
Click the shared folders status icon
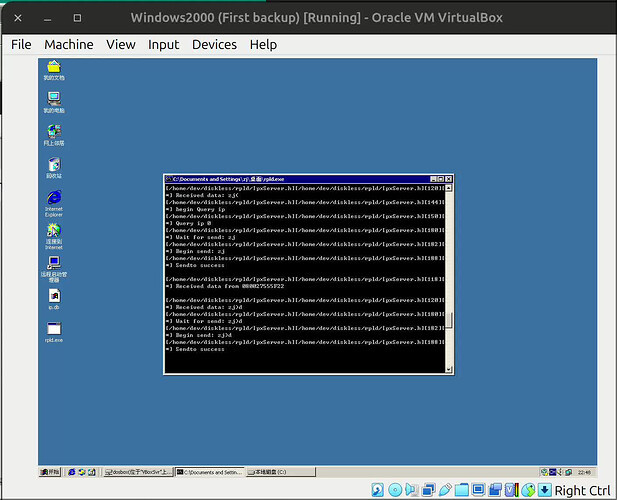click(462, 490)
